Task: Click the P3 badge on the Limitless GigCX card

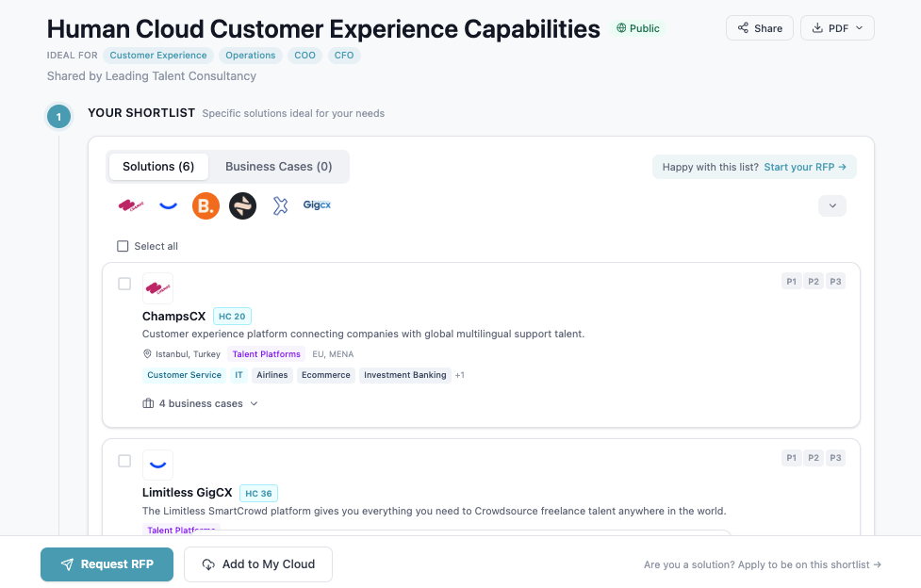Action: pos(835,458)
